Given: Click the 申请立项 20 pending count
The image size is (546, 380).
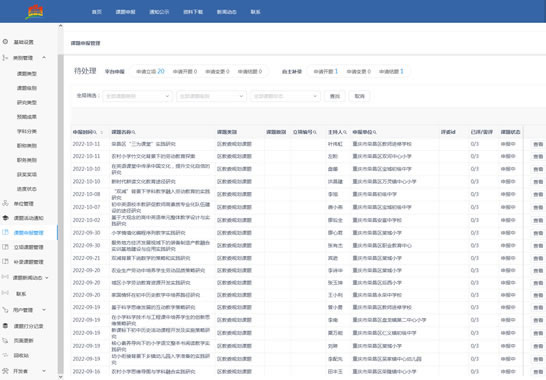Looking at the screenshot, I should pos(150,71).
